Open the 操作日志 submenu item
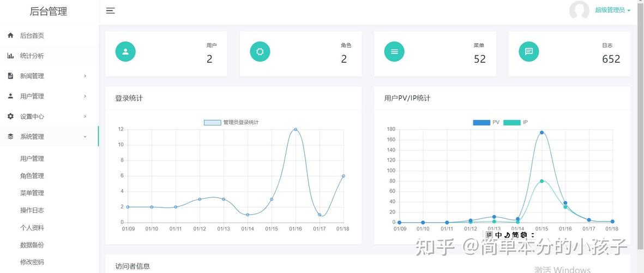The height and width of the screenshot is (273, 644). pyautogui.click(x=32, y=210)
